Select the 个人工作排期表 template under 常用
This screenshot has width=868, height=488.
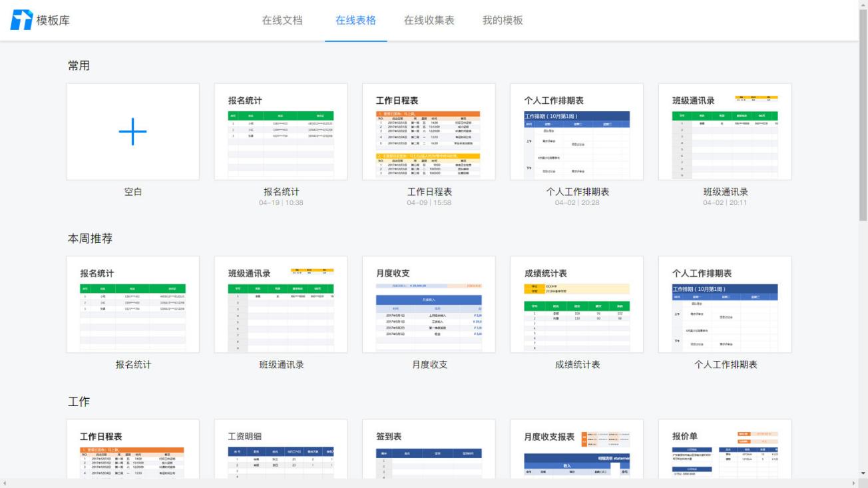(576, 131)
